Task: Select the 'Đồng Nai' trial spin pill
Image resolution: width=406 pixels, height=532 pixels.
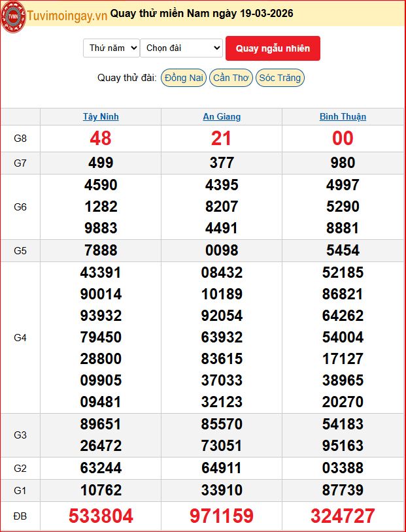Action: [184, 78]
